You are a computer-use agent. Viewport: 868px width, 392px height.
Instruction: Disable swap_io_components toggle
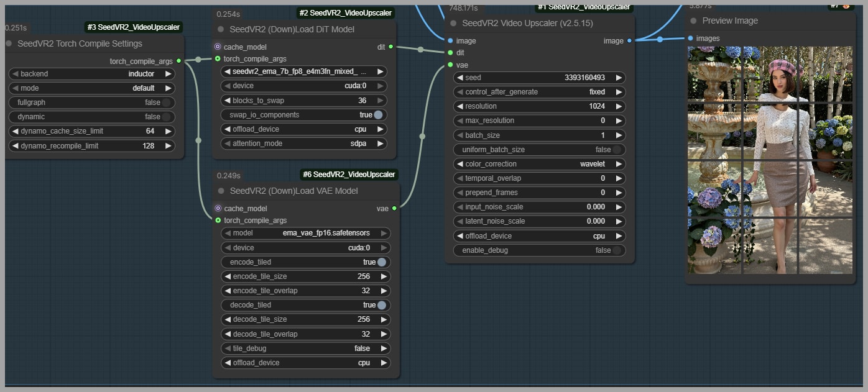377,115
